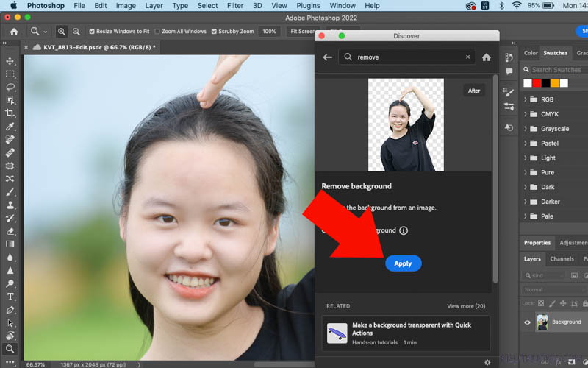Expand the Grayscale swatch folder
The width and height of the screenshot is (588, 368).
(526, 129)
